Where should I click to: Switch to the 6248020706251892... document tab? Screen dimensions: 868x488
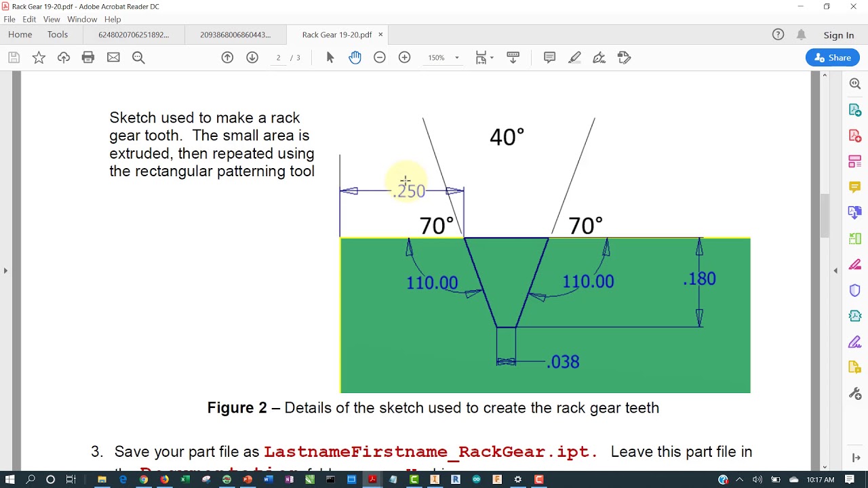134,35
